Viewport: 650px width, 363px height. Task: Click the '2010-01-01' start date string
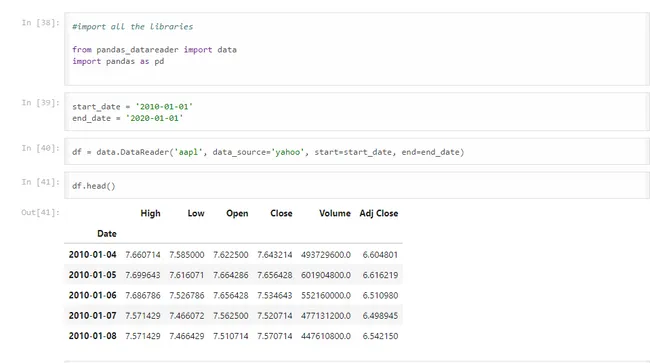164,106
